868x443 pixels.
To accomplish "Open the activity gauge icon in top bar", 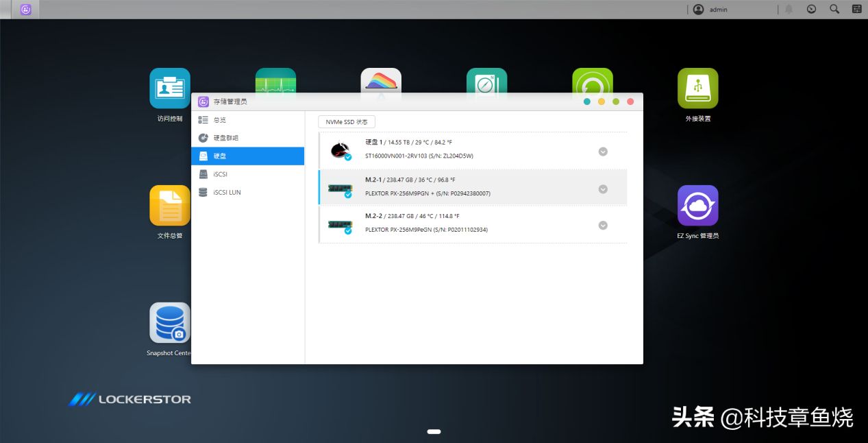I will 811,10.
